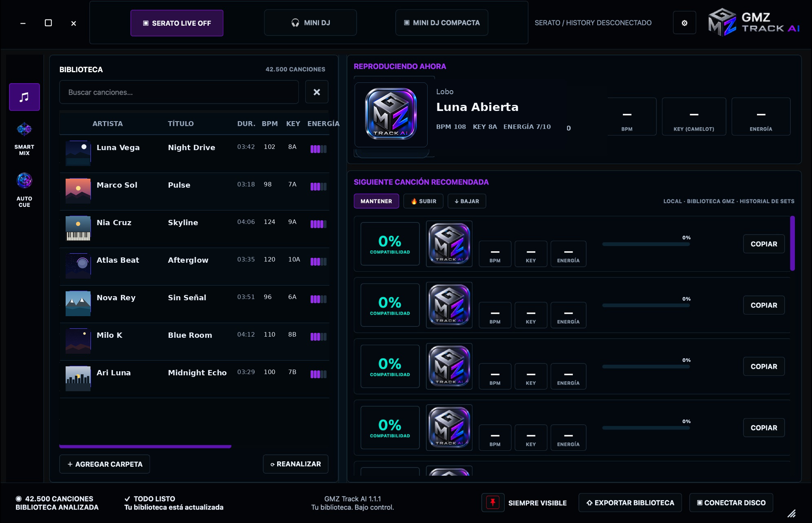Select the Skyline track row title
Viewport: 812px width, 523px height.
tap(183, 223)
